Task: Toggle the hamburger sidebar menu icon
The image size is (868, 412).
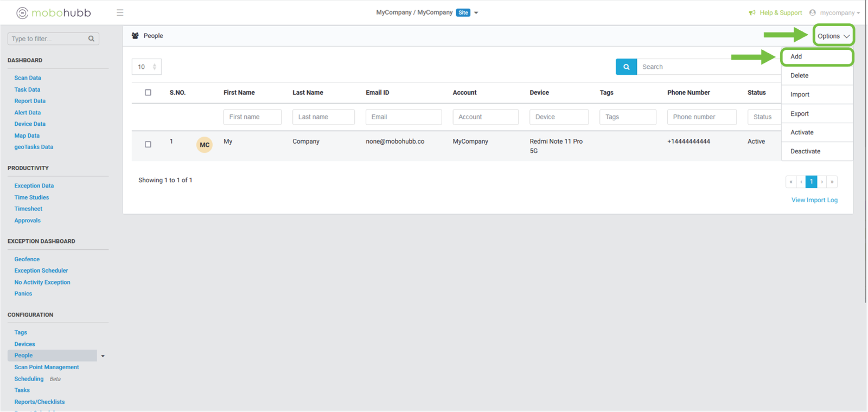Action: tap(120, 12)
